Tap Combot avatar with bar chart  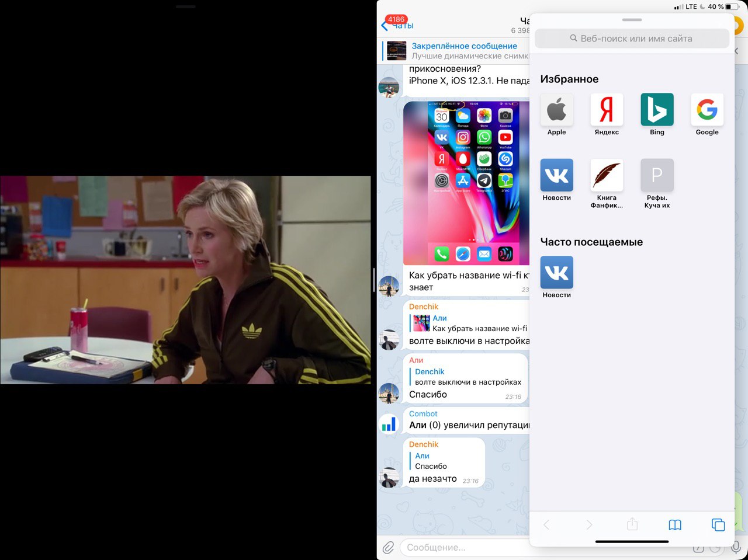389,424
